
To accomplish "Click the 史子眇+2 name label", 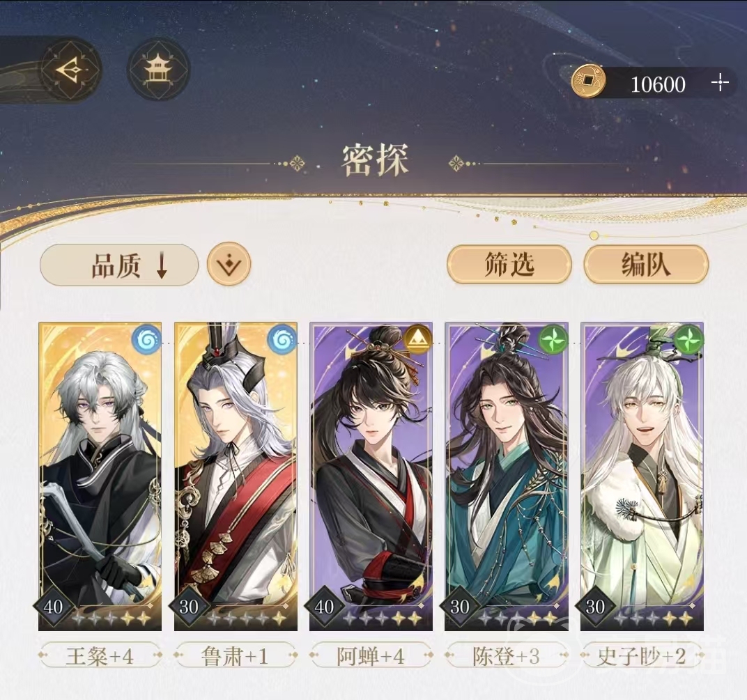I will (x=641, y=657).
